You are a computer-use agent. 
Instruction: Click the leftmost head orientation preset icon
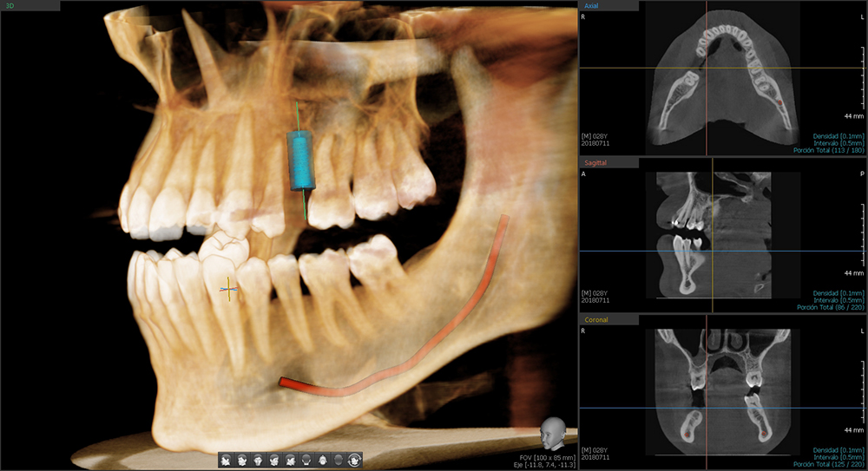(226, 460)
